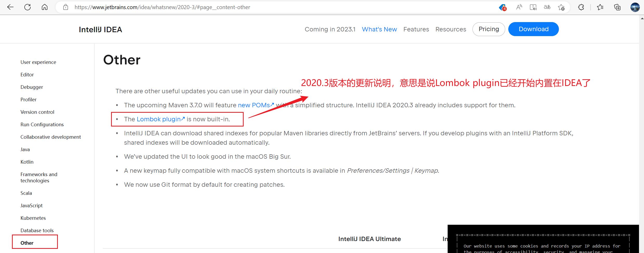Jump to Java section
Viewport: 644px width, 253px height.
pos(25,149)
